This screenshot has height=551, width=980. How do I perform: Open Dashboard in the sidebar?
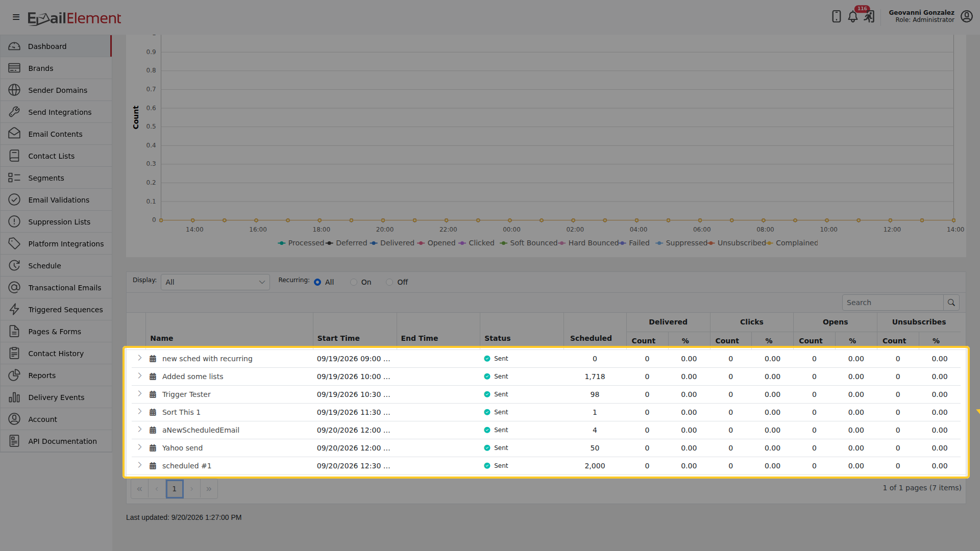click(56, 46)
